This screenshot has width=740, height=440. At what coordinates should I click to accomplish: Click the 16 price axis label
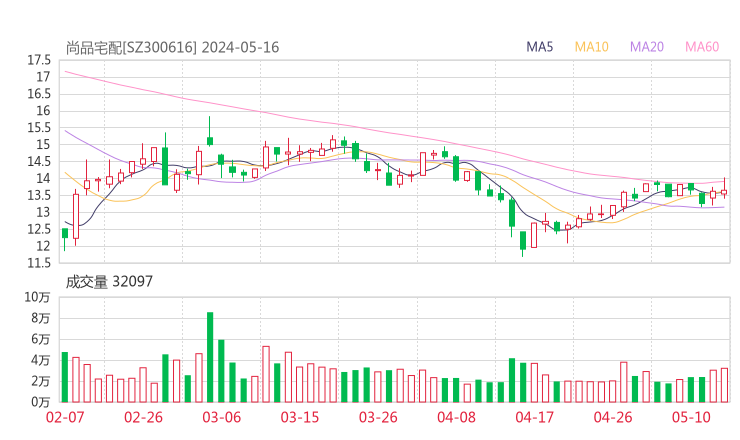click(43, 110)
